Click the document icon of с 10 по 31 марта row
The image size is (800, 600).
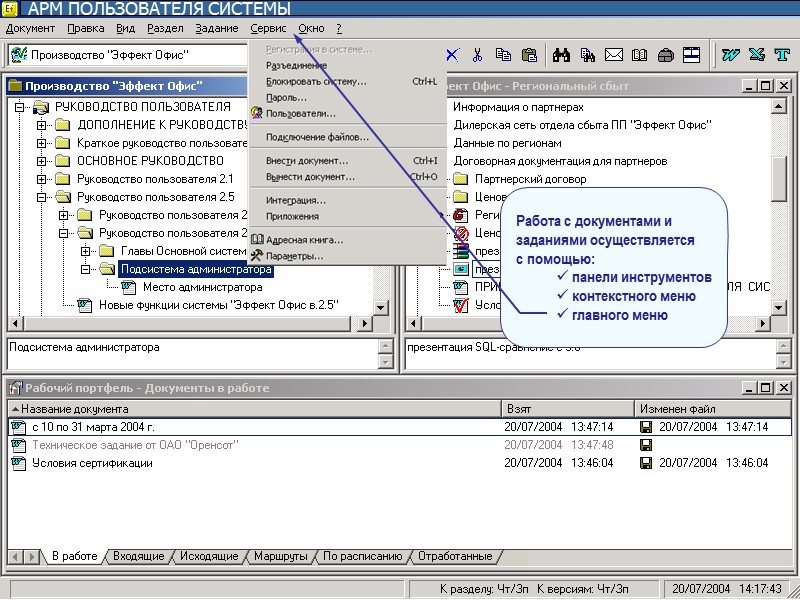pos(18,427)
